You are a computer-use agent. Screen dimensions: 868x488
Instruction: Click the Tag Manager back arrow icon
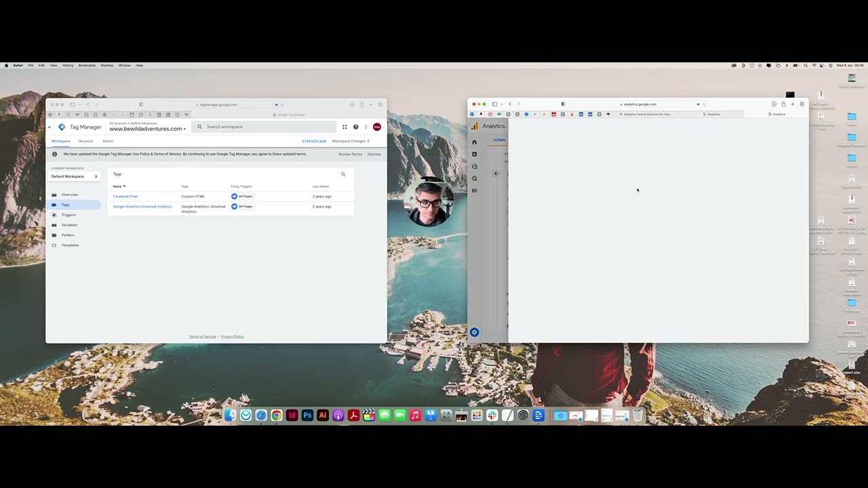point(50,127)
